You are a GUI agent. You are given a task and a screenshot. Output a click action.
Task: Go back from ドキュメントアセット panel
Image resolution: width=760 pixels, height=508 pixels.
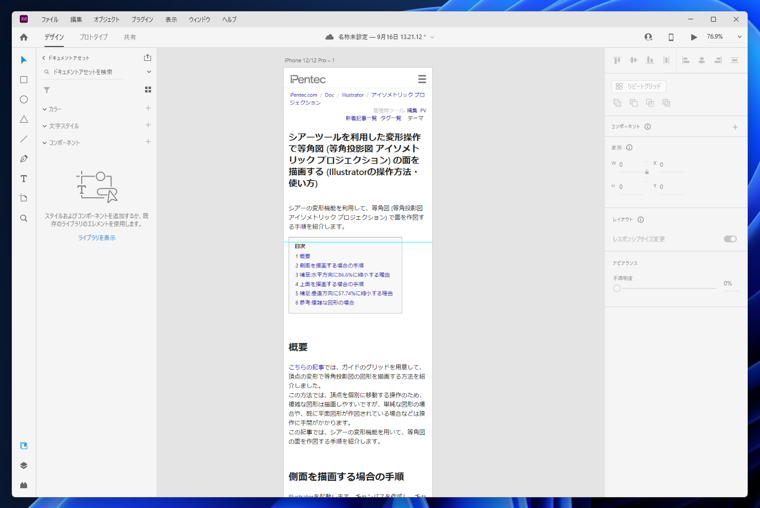point(44,58)
